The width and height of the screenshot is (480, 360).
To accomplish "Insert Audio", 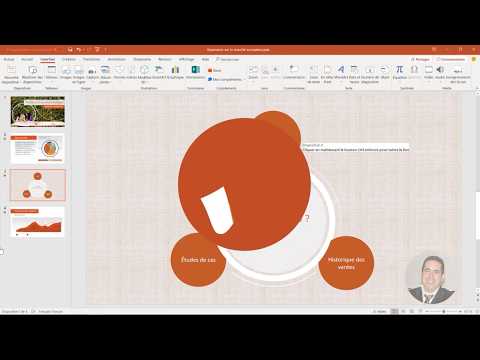I will [x=440, y=73].
